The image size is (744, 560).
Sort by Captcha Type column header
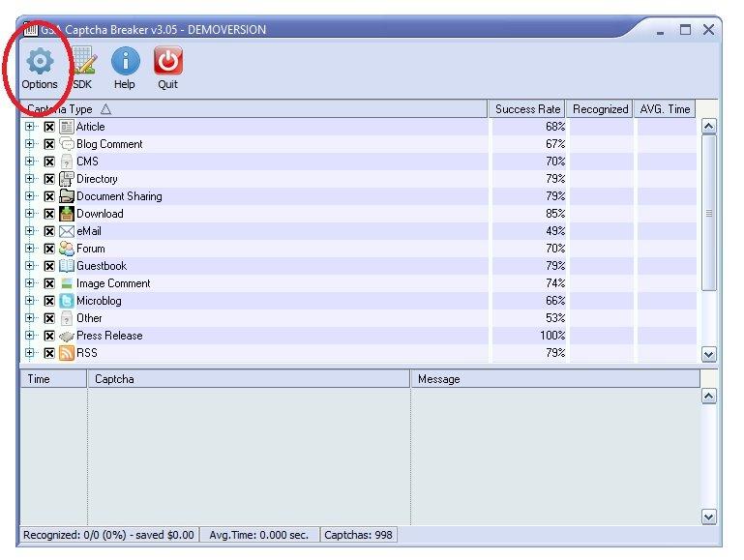(x=254, y=109)
